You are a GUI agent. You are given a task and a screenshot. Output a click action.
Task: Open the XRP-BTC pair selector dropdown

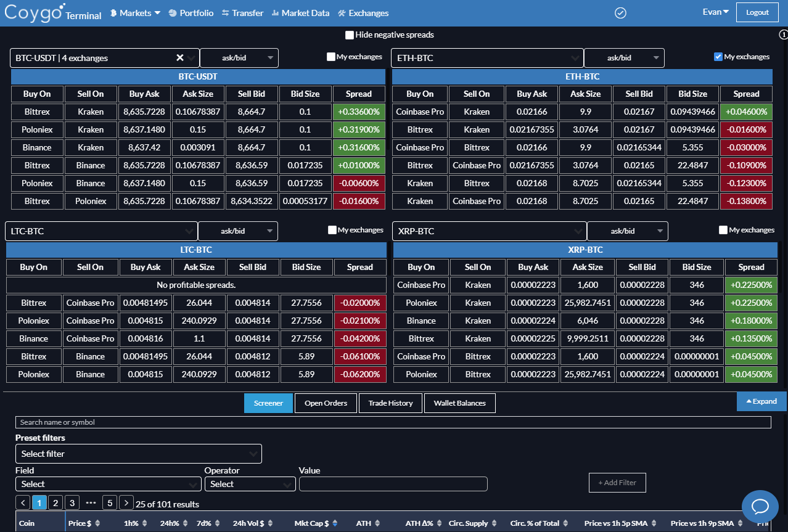click(489, 231)
